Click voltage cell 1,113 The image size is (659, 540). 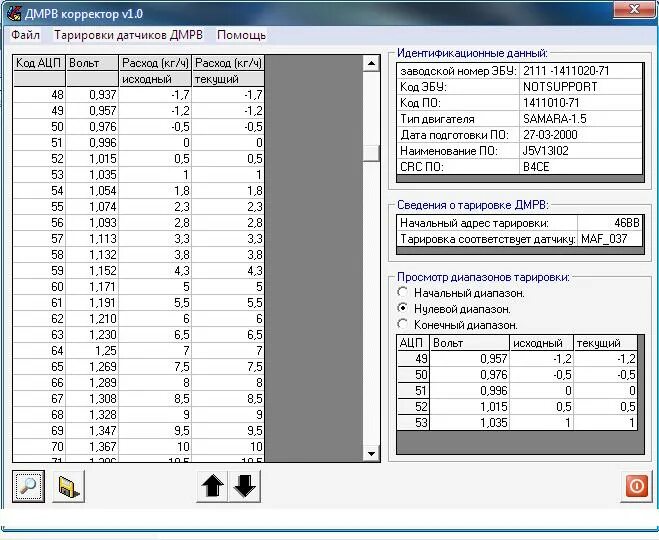tap(92, 239)
